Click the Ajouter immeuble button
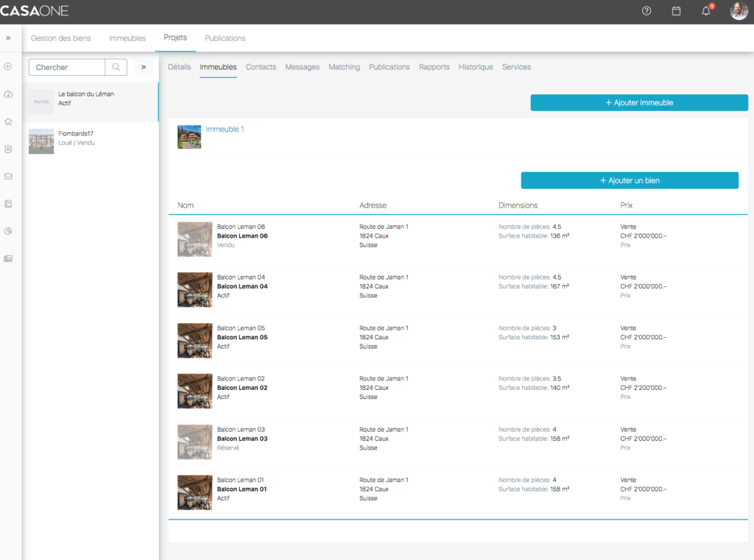 click(639, 103)
